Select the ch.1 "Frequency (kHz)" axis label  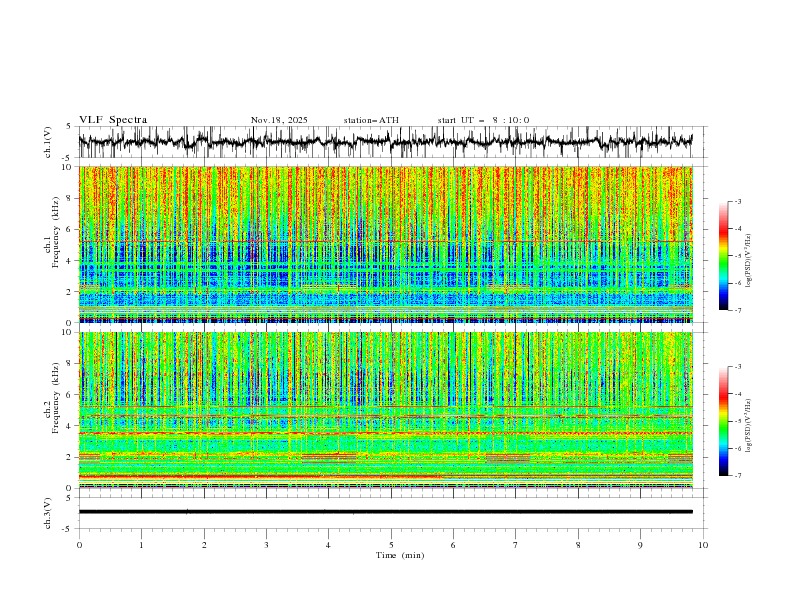click(56, 233)
